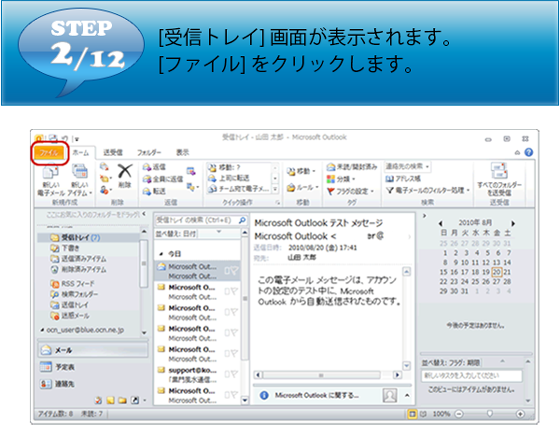
Task: Click the Ignore conversation icon
Action: pos(104,167)
